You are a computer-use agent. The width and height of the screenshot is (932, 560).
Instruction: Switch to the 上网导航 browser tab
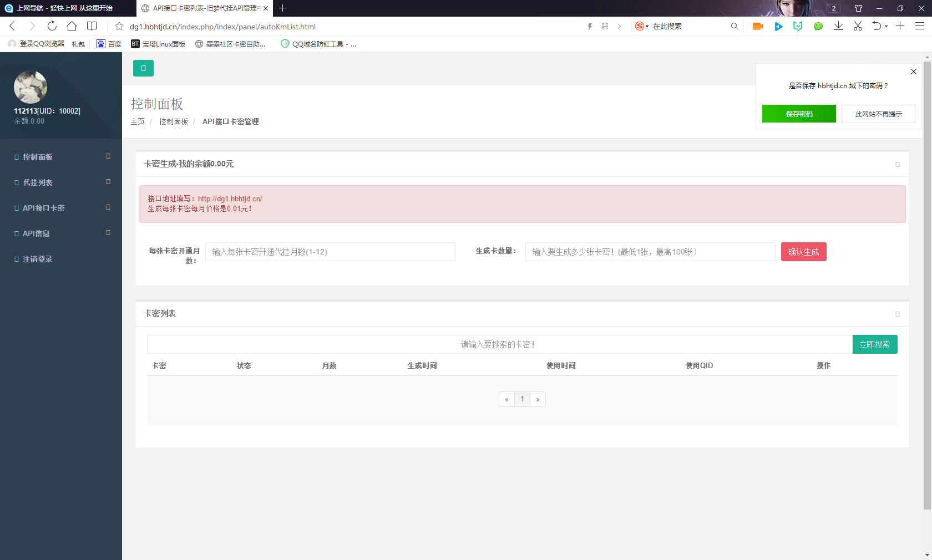tap(68, 8)
